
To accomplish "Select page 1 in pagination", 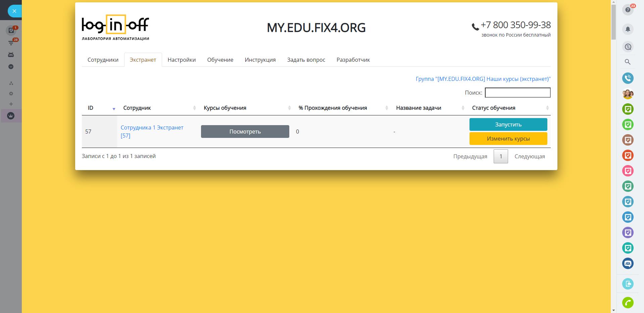I will click(x=501, y=156).
